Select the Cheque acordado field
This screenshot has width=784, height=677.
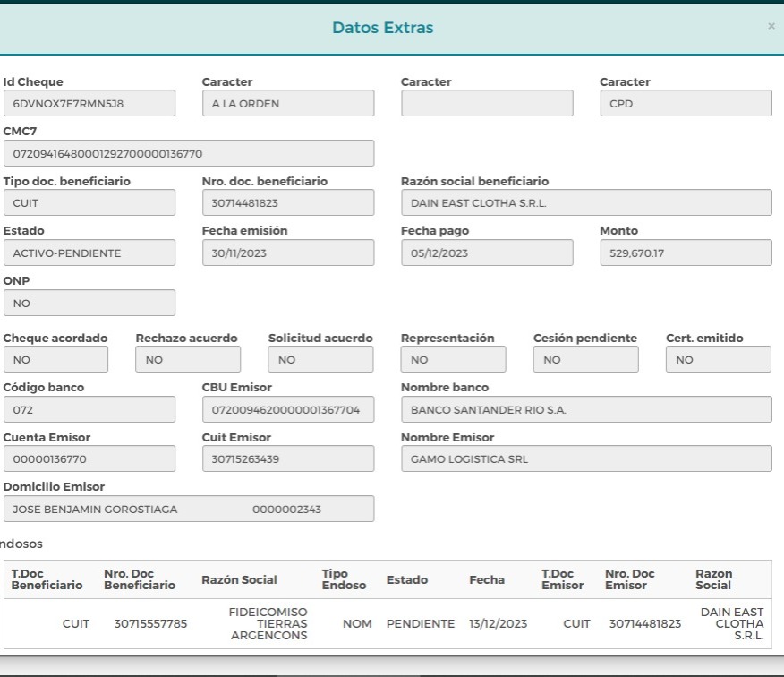55,359
